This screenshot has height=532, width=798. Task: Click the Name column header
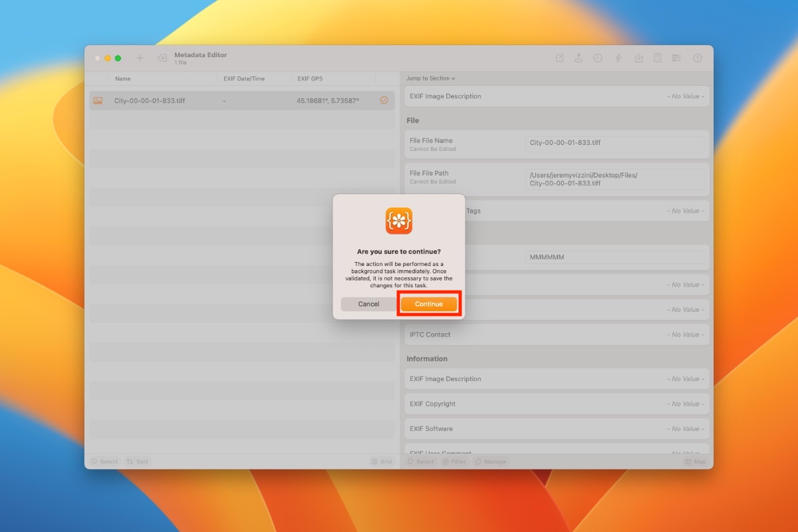(x=123, y=78)
